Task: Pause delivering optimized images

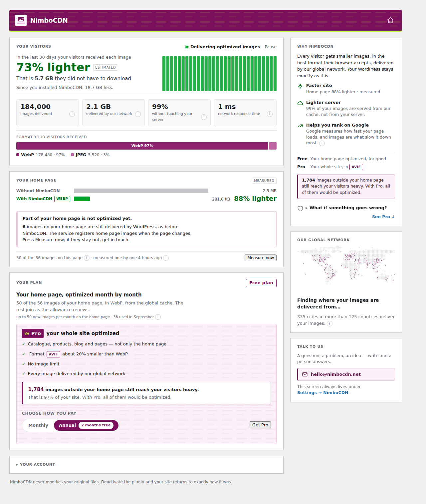Action: 271,47
